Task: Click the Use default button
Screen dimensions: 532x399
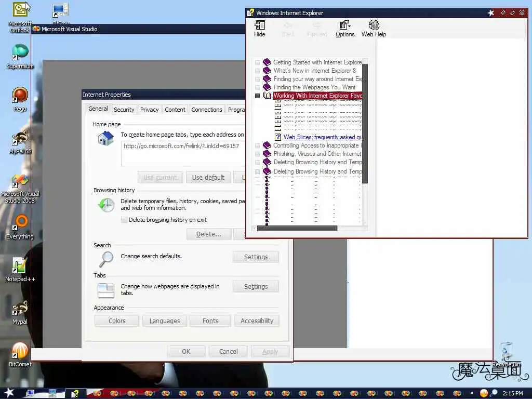Action: 208,178
